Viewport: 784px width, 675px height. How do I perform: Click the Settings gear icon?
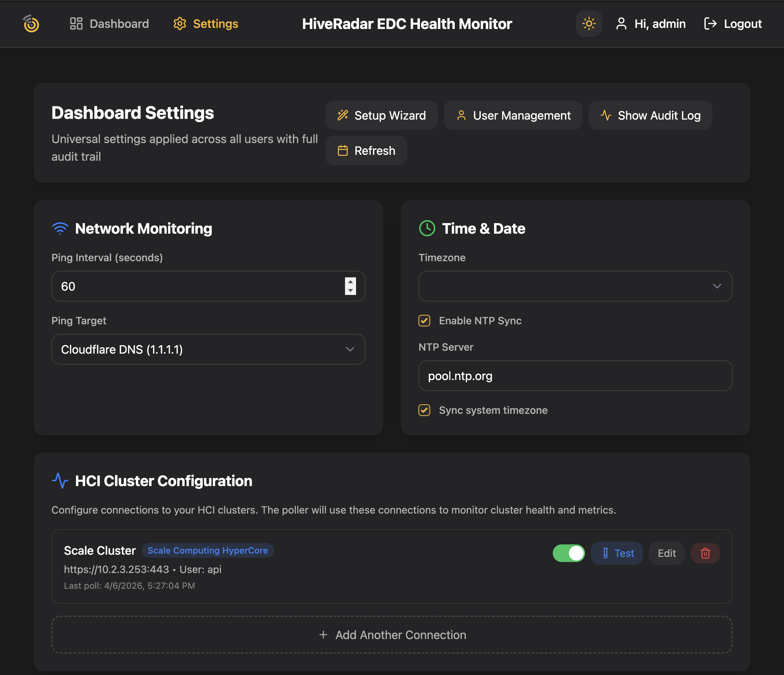[180, 23]
